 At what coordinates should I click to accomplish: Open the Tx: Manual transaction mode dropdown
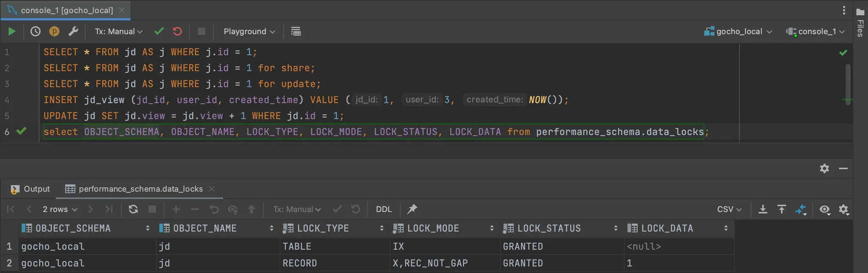pyautogui.click(x=119, y=31)
